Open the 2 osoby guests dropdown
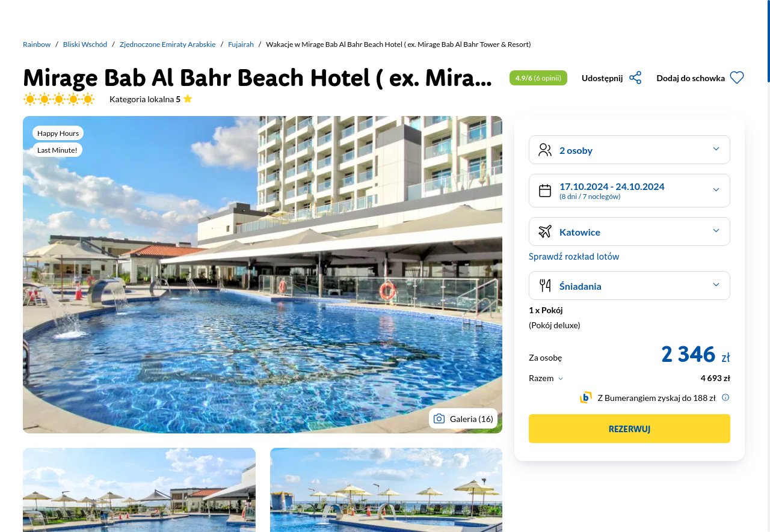 tap(629, 150)
